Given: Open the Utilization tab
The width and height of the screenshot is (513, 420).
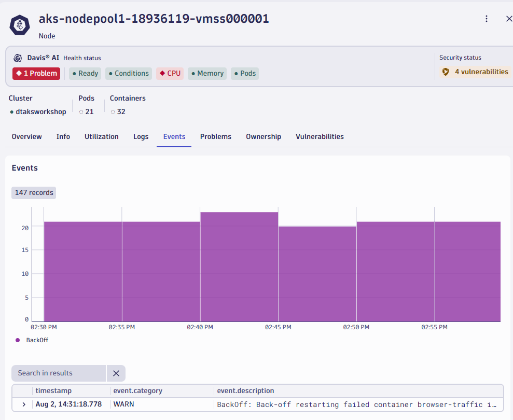Looking at the screenshot, I should click(102, 137).
